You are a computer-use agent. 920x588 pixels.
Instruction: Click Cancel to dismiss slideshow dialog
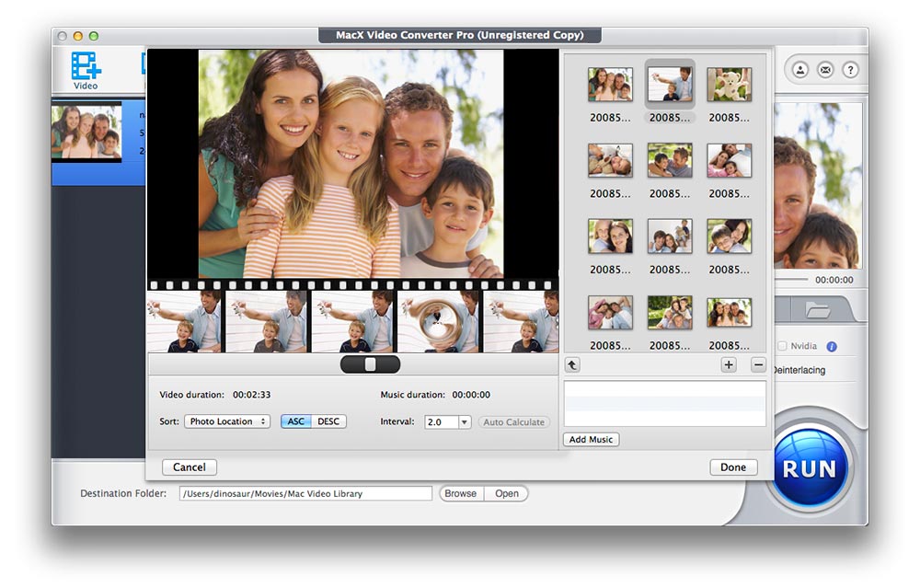pyautogui.click(x=190, y=467)
